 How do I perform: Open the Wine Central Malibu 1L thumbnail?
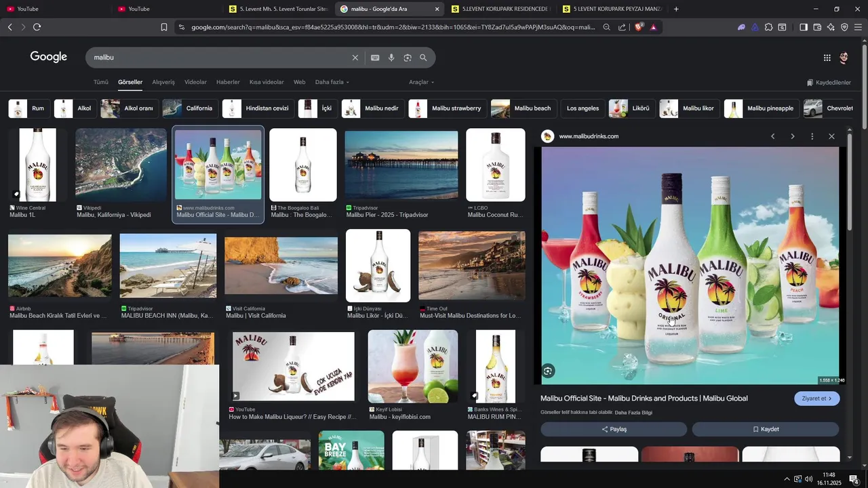coord(37,165)
